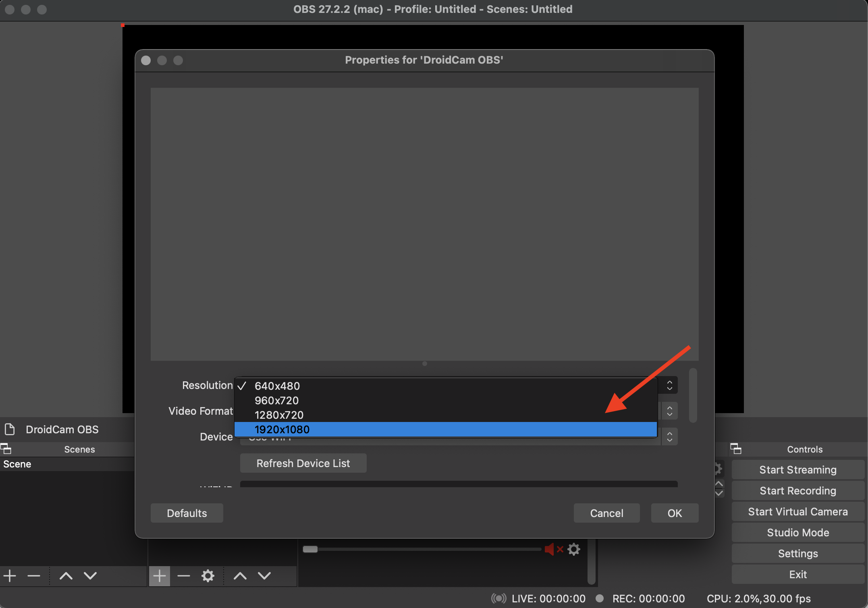Unmute the red speaker icon in the mixer
The image size is (868, 608).
point(551,549)
